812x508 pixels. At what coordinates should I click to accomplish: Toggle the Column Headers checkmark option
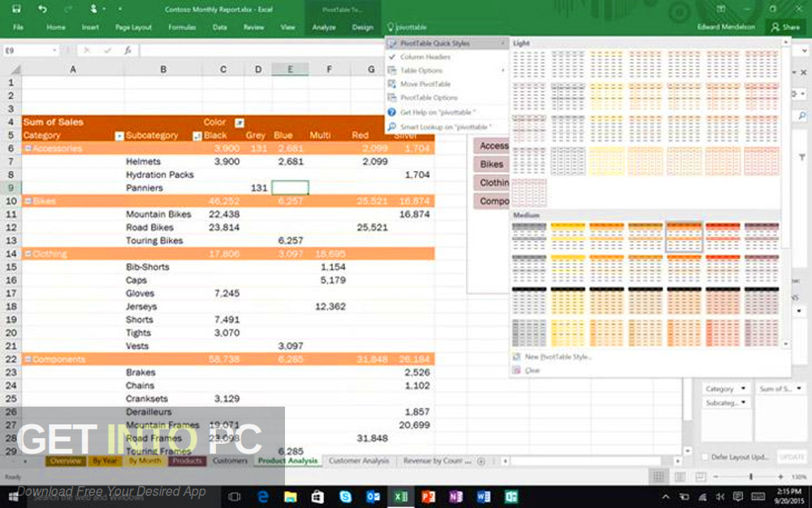click(x=425, y=57)
